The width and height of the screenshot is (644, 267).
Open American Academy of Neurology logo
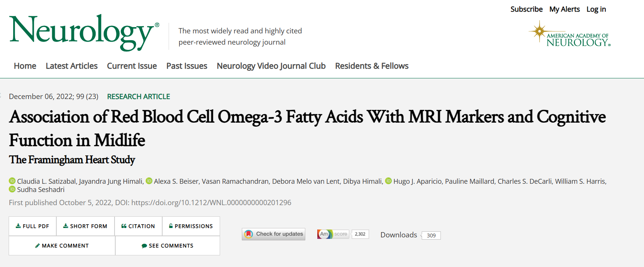570,34
